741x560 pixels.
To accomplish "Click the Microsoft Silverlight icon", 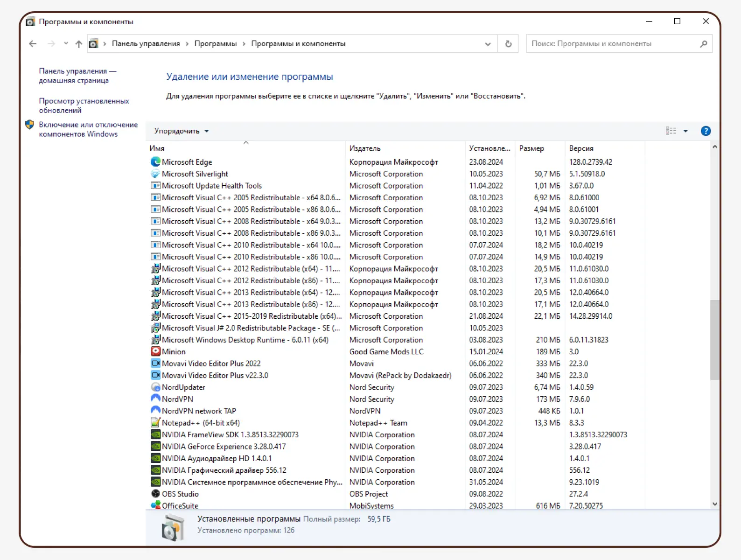I will click(x=155, y=174).
